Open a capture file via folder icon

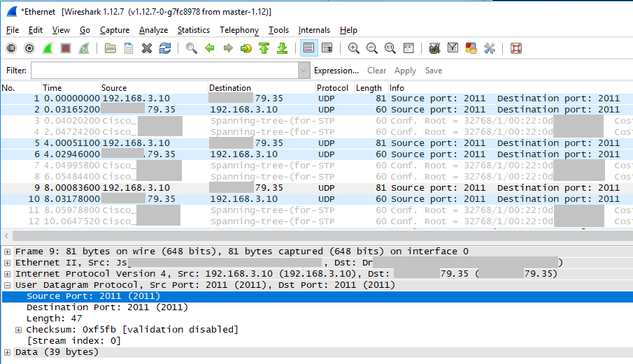(x=111, y=48)
